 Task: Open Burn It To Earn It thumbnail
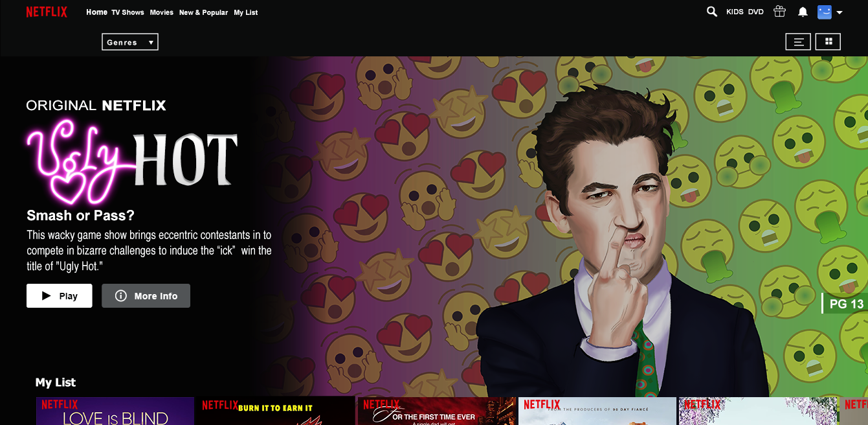276,411
